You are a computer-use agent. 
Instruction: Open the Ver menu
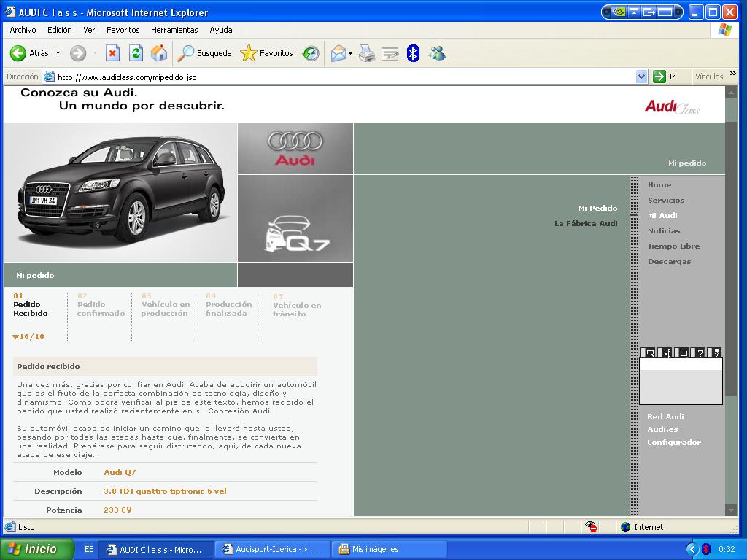[x=89, y=30]
